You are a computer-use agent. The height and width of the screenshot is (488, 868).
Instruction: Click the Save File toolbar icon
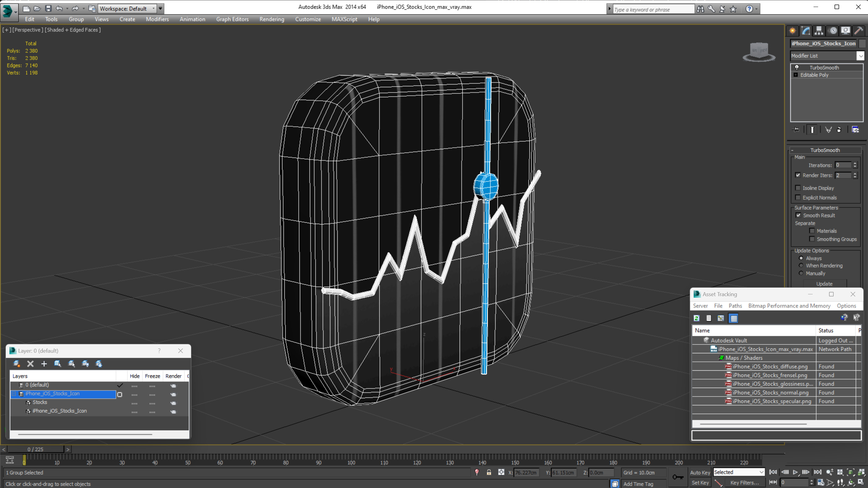48,9
